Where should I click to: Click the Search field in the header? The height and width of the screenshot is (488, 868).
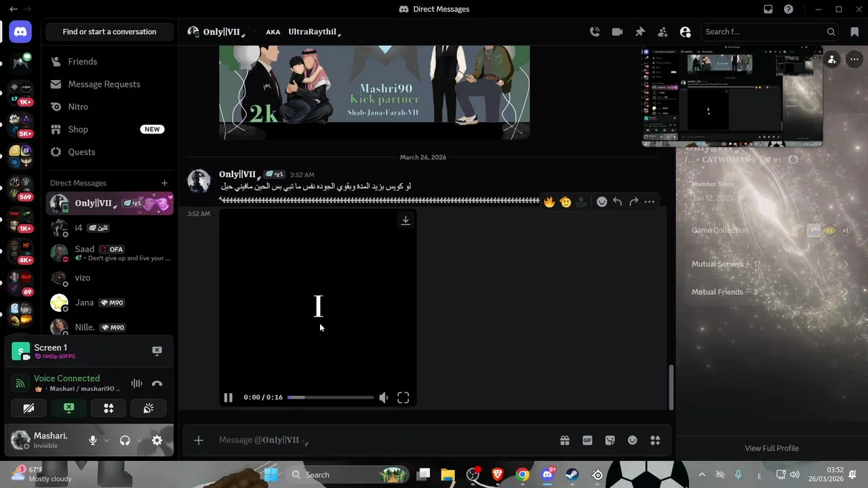(770, 32)
